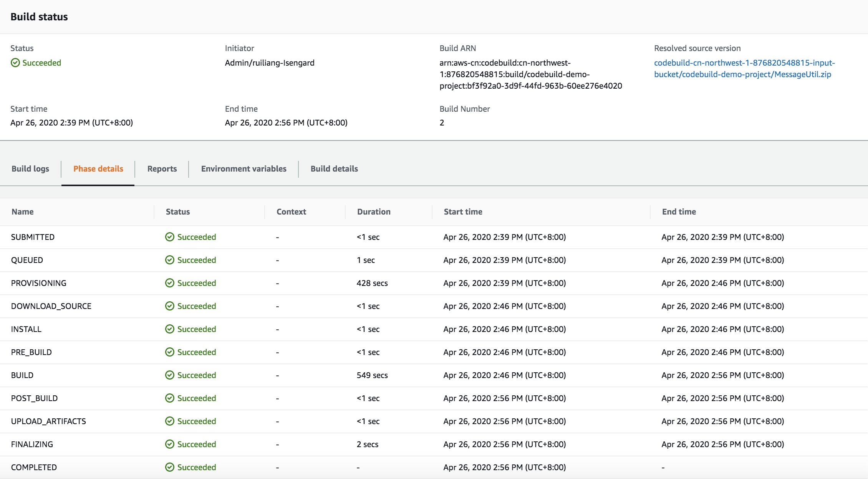Image resolution: width=868 pixels, height=479 pixels.
Task: Click the INSTALL phase name
Action: [26, 329]
